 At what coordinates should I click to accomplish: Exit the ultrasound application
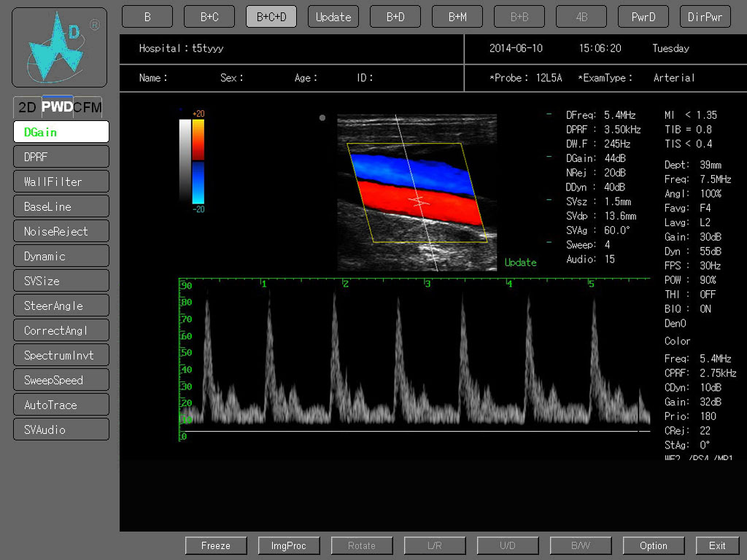pyautogui.click(x=717, y=545)
